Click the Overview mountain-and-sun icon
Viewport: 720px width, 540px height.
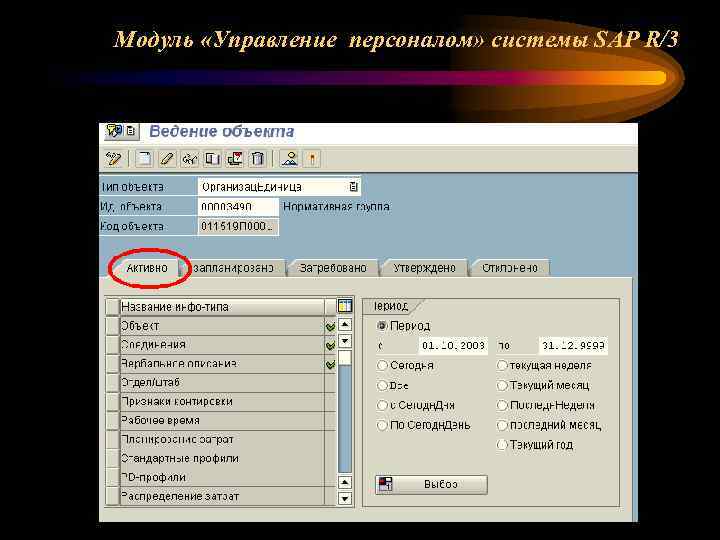[289, 159]
